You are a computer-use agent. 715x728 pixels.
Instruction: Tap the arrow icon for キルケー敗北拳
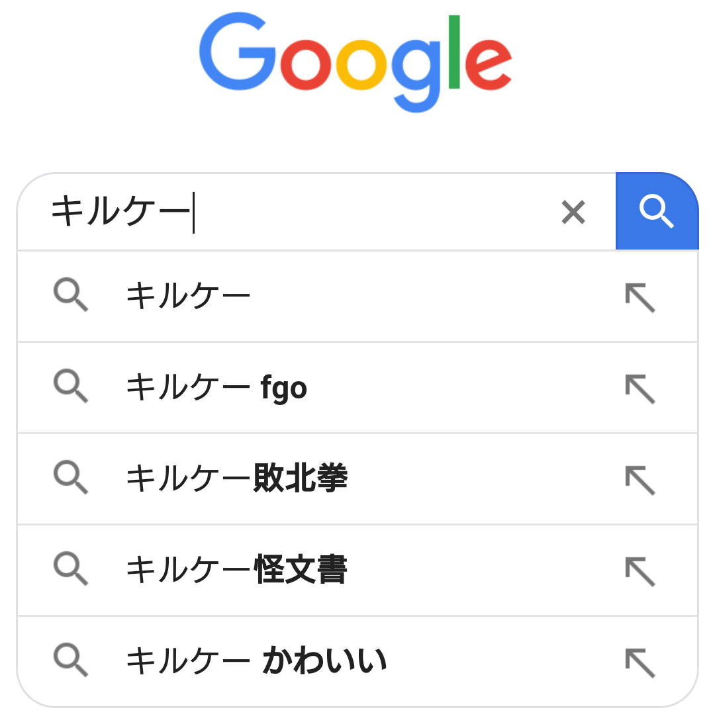click(640, 480)
